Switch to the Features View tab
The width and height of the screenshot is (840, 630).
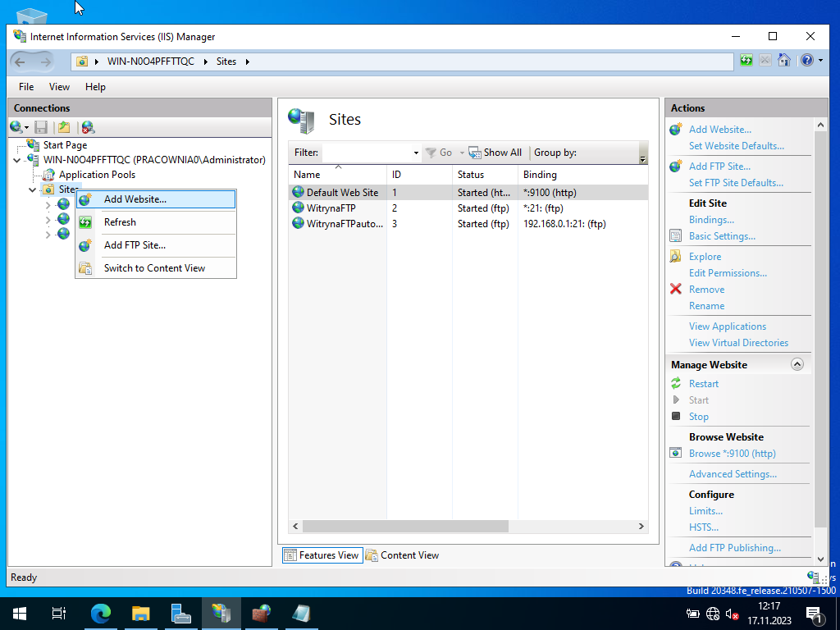coord(322,555)
